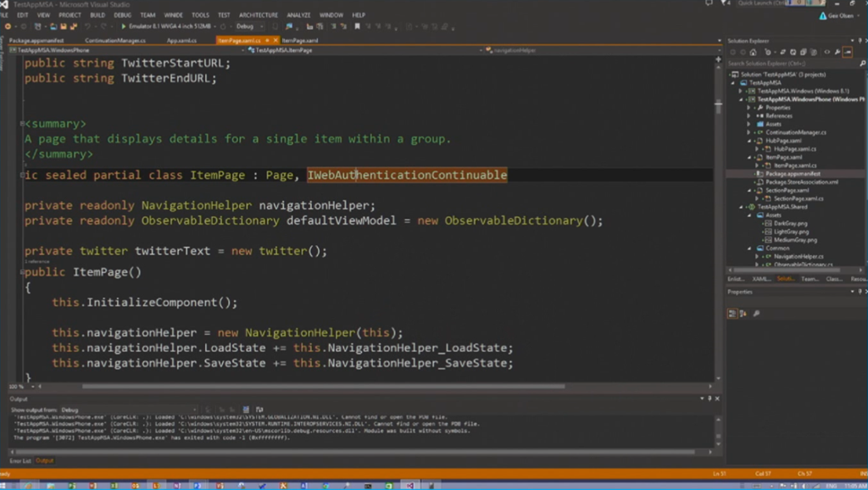Click the Visual Studio icon in Windows taskbar
Viewport: 868px width, 490px height.
(x=410, y=486)
